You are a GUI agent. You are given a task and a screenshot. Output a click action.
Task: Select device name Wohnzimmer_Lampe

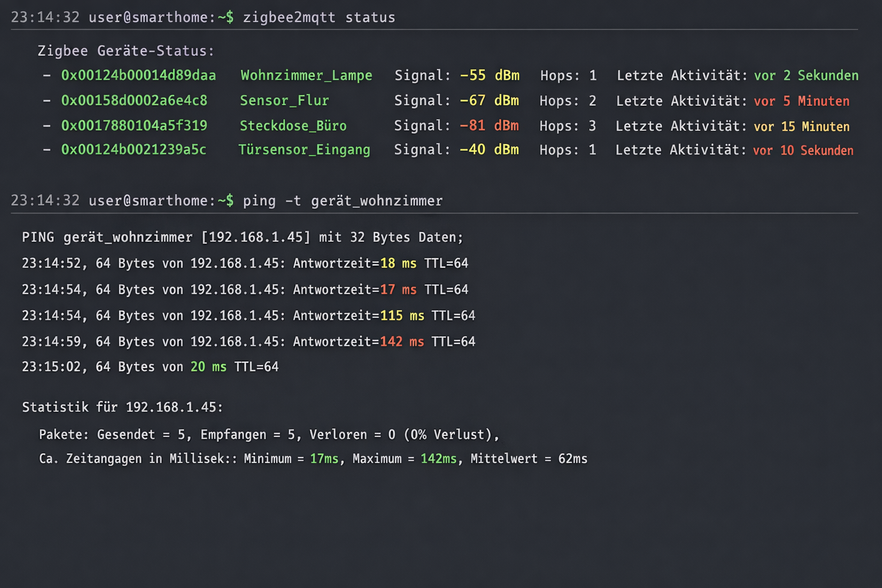pyautogui.click(x=306, y=76)
